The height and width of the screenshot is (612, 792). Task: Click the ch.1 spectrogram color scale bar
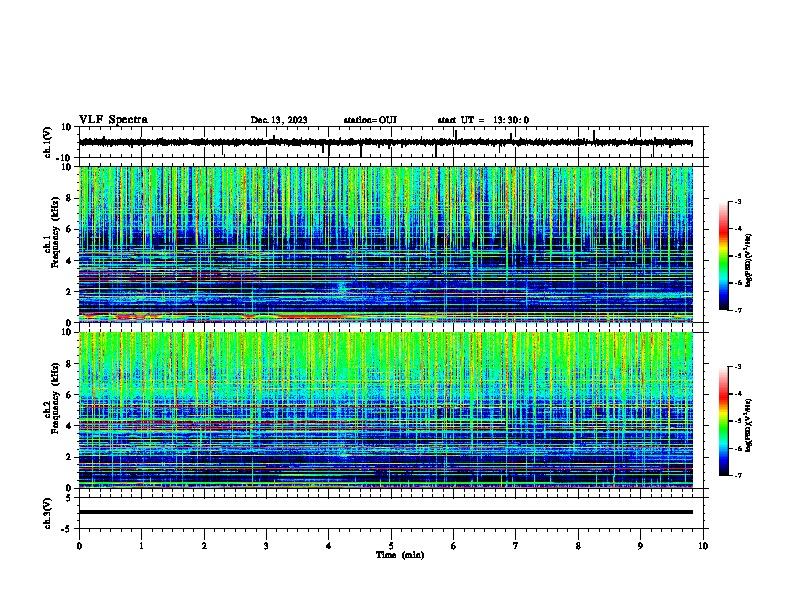point(724,256)
